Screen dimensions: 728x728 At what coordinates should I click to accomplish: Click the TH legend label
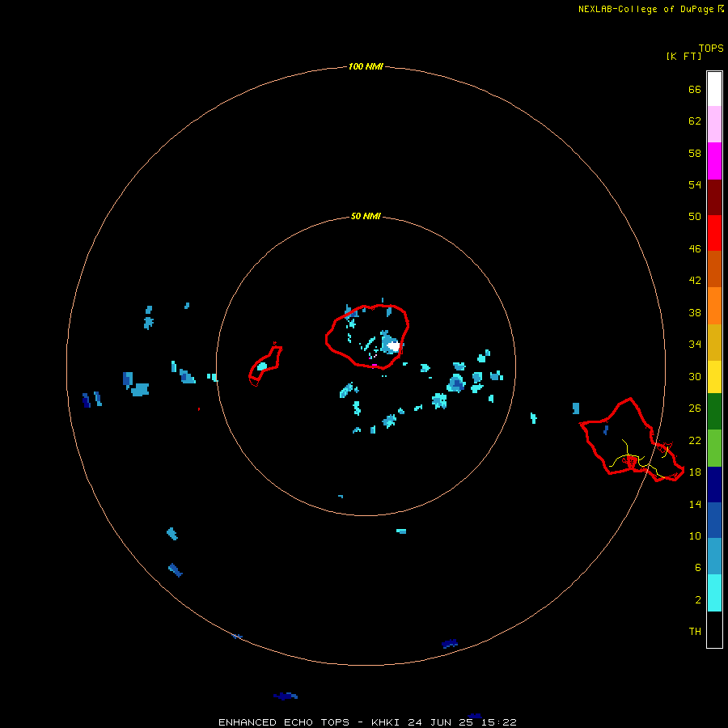(x=695, y=631)
